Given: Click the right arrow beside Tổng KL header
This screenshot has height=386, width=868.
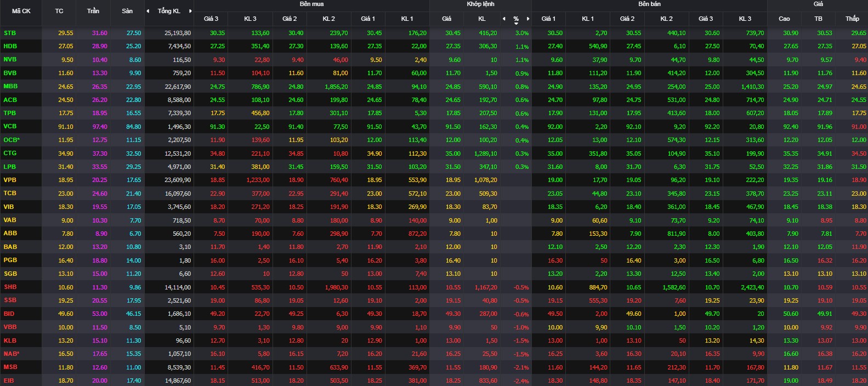Looking at the screenshot, I should (x=190, y=11).
